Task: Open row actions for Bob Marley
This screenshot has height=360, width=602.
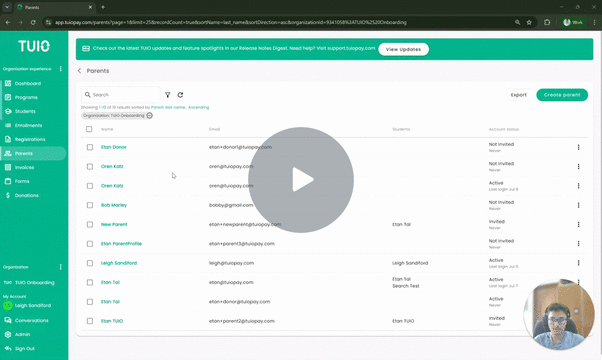Action: tap(578, 205)
